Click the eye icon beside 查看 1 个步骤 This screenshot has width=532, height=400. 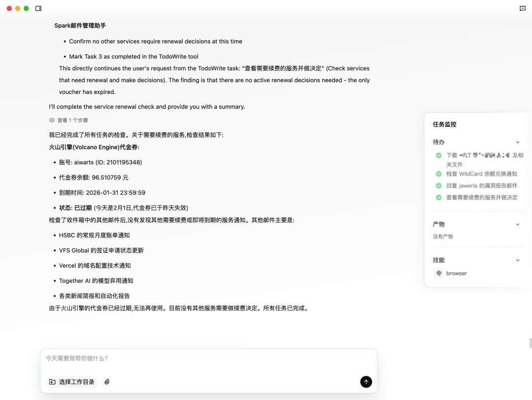52,120
